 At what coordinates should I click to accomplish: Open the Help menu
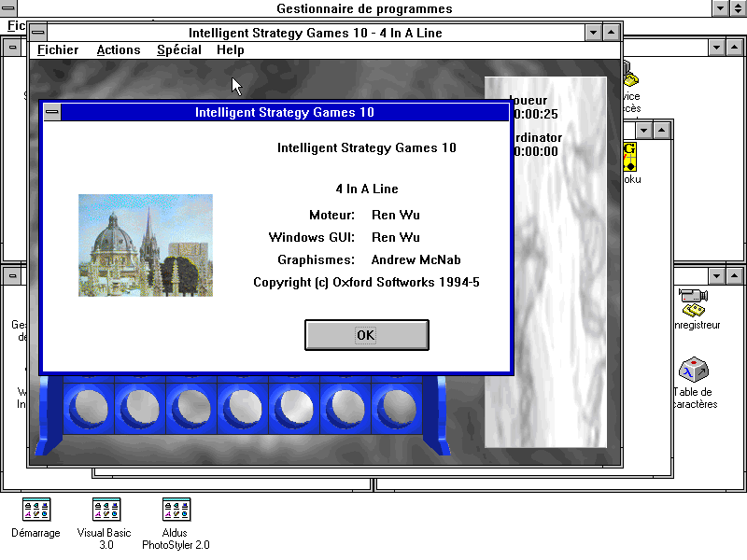[x=230, y=50]
